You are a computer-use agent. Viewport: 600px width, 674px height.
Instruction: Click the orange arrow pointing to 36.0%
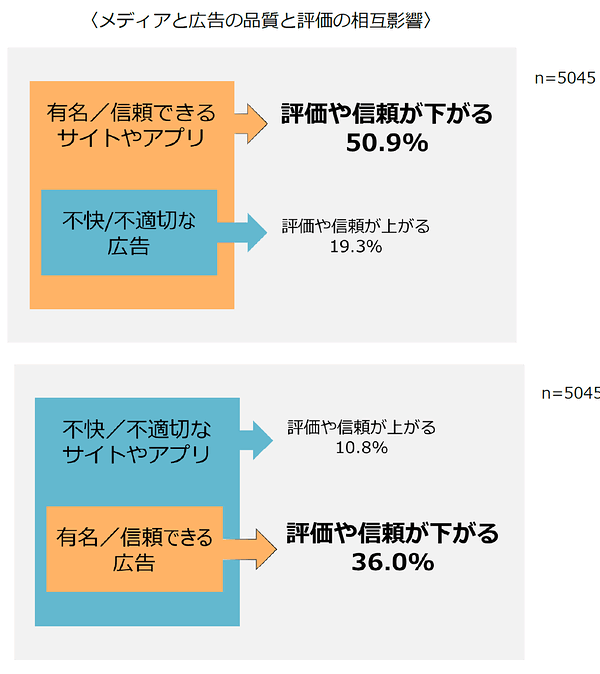[251, 549]
